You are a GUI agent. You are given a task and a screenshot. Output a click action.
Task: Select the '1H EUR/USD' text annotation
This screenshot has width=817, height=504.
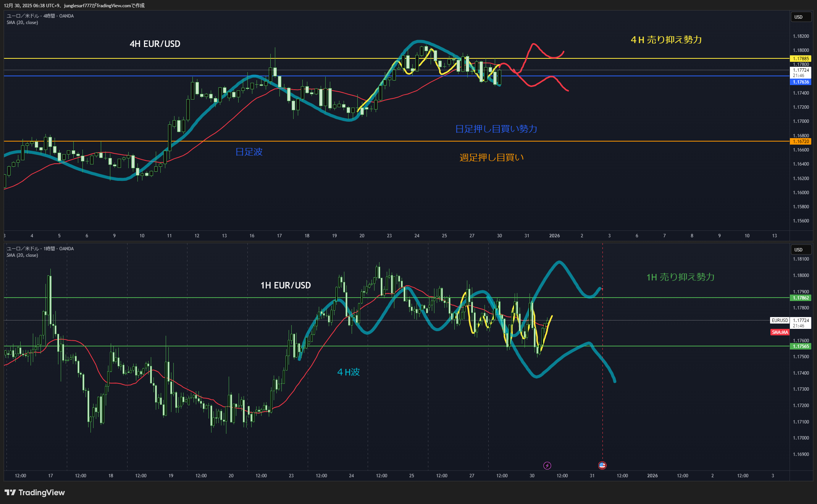click(286, 285)
